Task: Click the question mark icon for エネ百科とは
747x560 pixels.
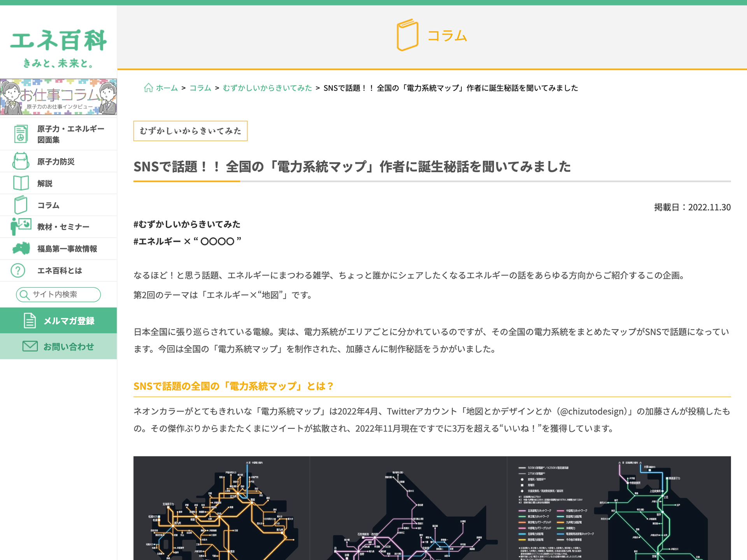Action: (x=18, y=270)
